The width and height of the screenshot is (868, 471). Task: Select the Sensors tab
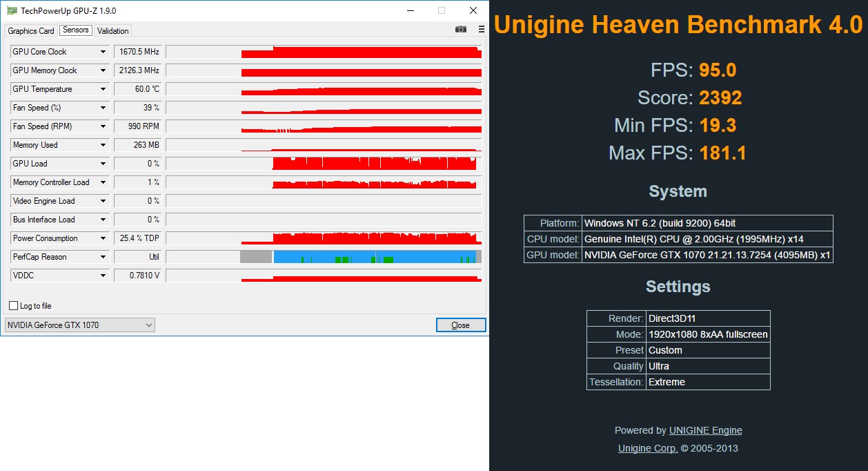tap(75, 30)
